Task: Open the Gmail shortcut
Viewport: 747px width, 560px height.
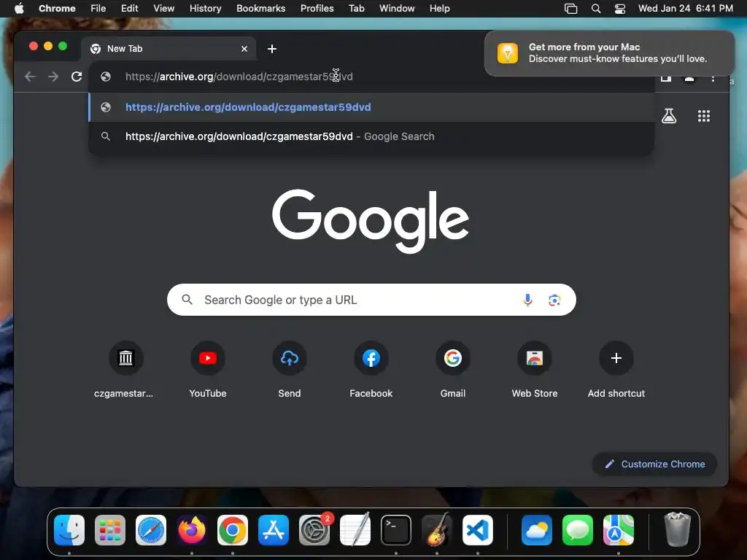Action: (x=452, y=370)
